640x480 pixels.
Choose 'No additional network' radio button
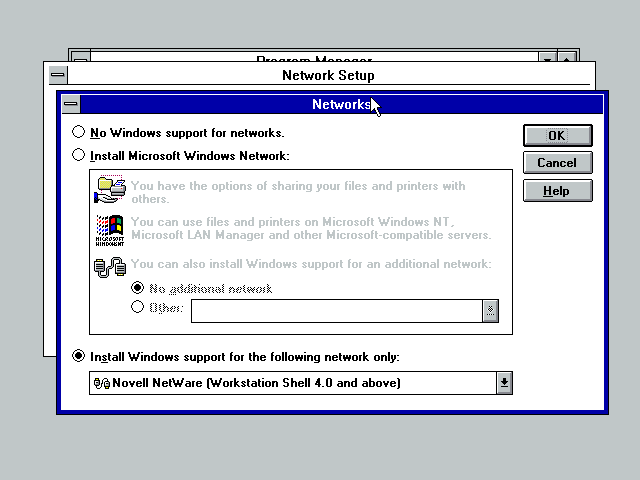(138, 288)
